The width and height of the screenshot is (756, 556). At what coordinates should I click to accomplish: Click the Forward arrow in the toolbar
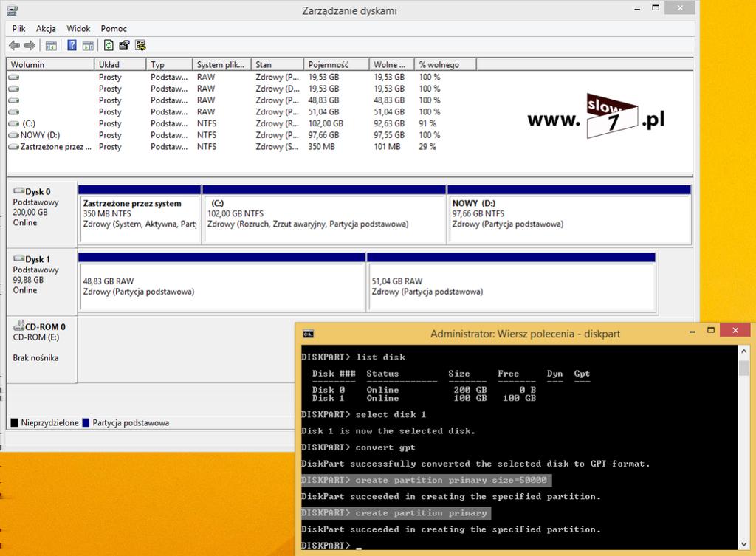[30, 45]
